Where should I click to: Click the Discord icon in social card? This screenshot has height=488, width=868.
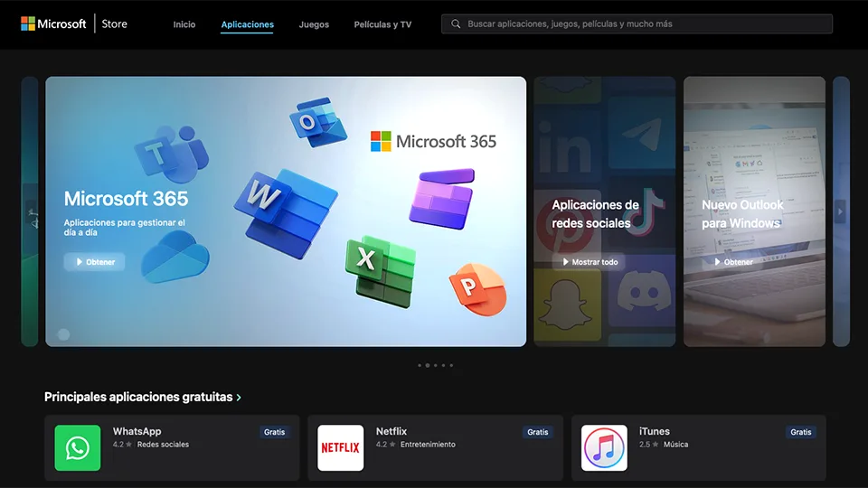642,290
